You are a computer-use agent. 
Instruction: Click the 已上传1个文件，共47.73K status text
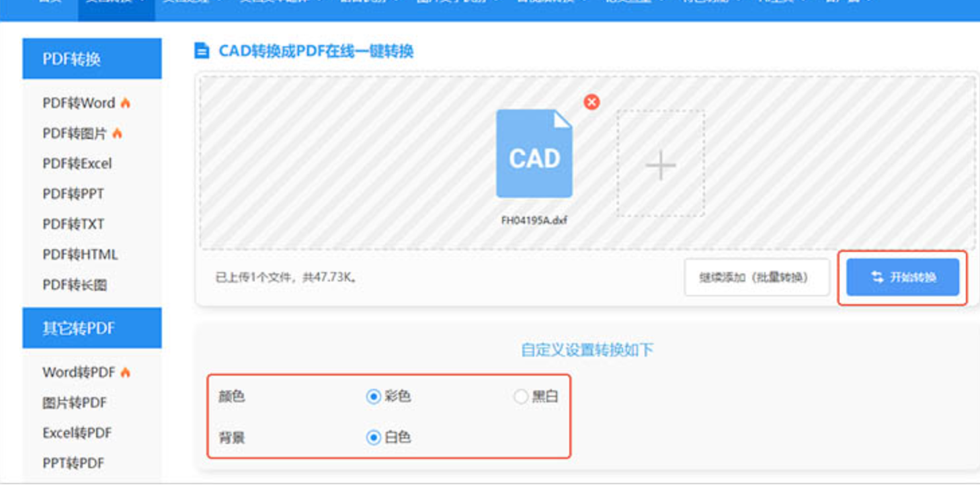(286, 277)
